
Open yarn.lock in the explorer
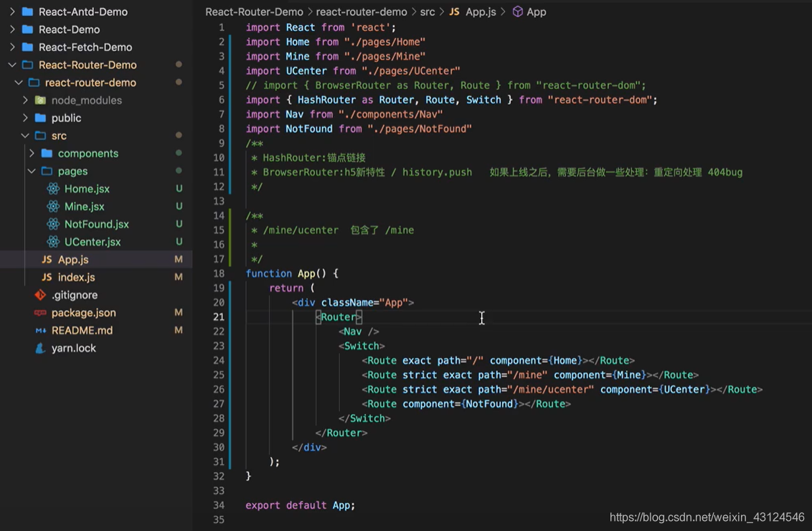coord(74,348)
